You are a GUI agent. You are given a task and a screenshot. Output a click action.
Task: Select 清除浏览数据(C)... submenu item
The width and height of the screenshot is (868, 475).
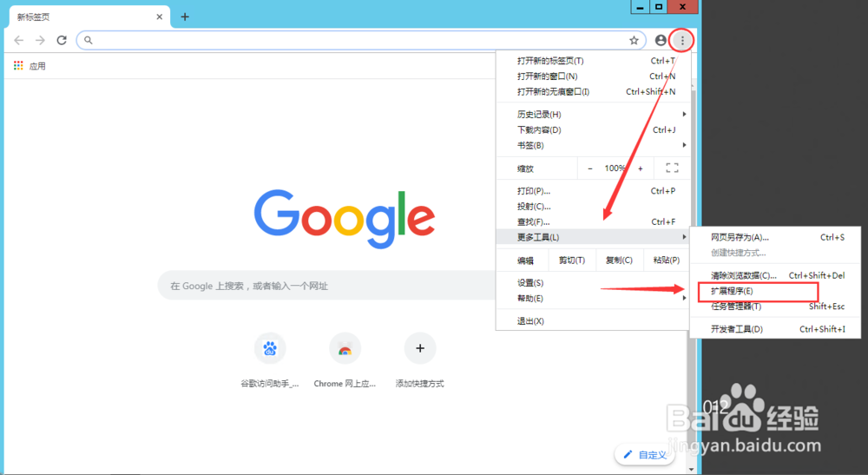point(775,275)
